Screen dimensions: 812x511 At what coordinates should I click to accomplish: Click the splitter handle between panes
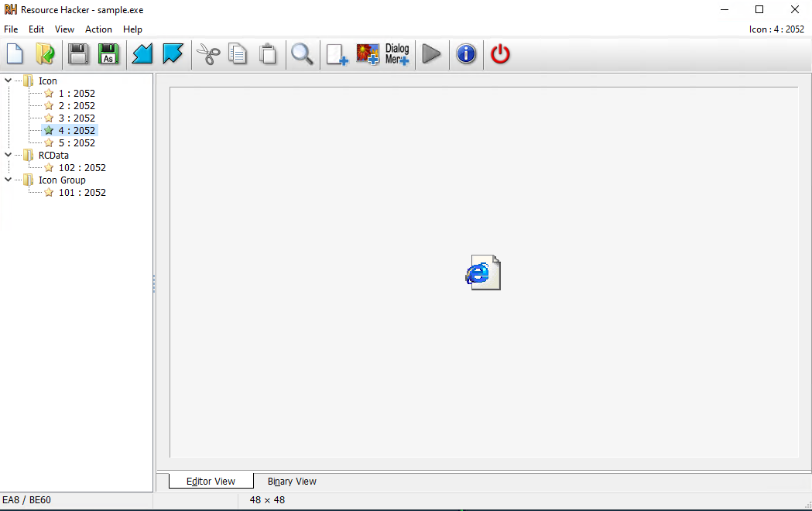click(154, 283)
